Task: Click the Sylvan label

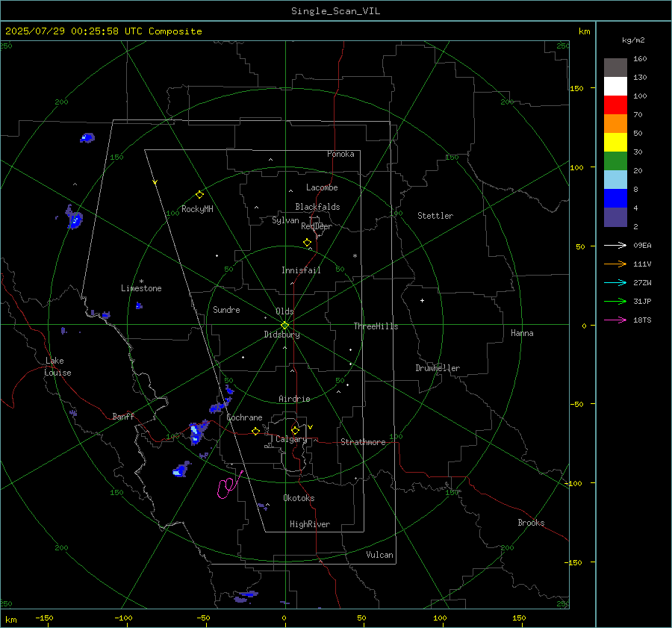Action: [285, 220]
